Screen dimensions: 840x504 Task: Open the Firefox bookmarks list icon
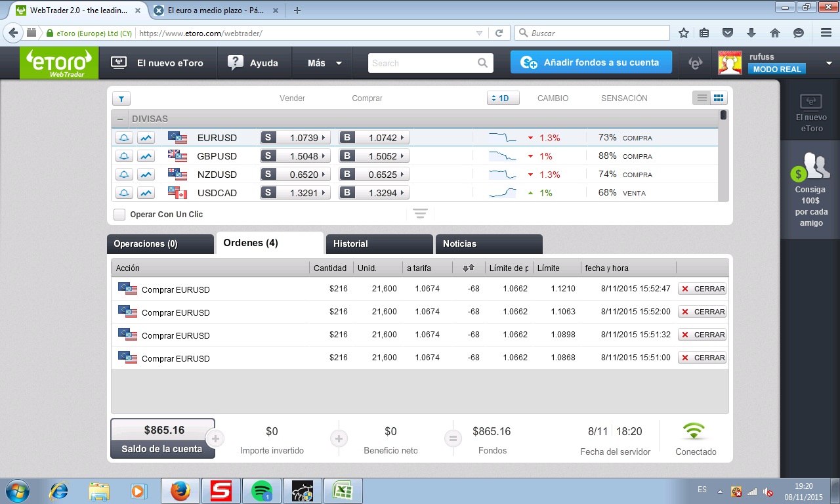[x=704, y=33]
